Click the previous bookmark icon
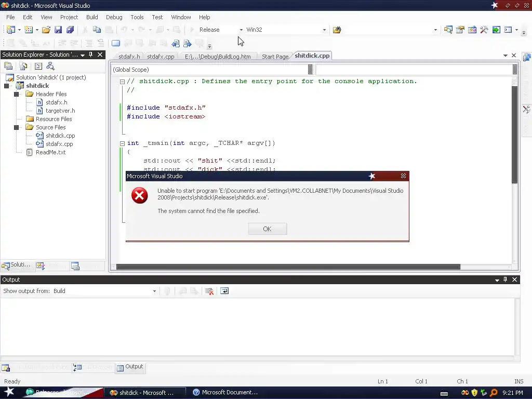The image size is (532, 399). pyautogui.click(x=176, y=43)
